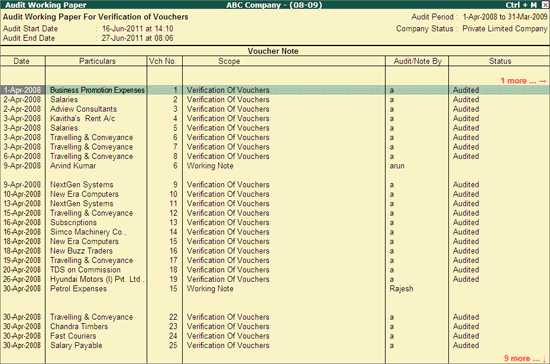Expand the '1 more' entries above
This screenshot has height=364, width=550.
click(x=523, y=81)
